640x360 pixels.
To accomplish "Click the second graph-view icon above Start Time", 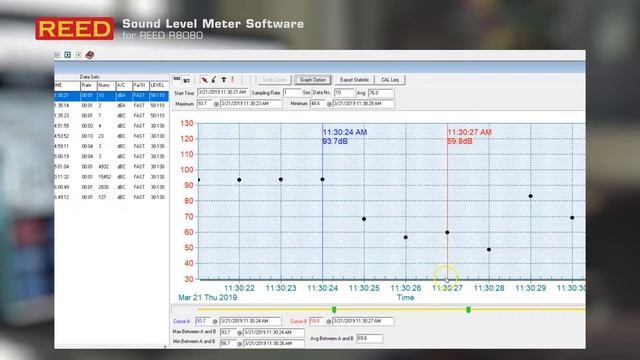I will coord(186,80).
